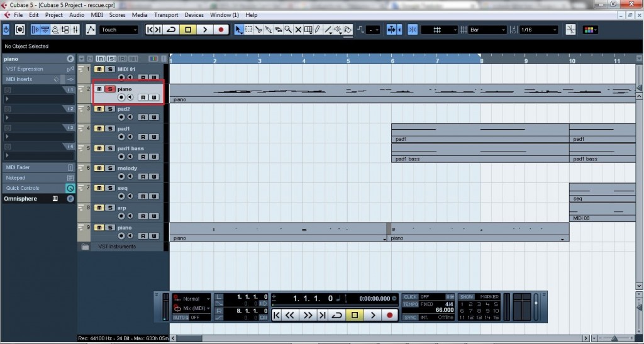This screenshot has height=344, width=644.
Task: Toggle Show Overview button
Action: point(55,30)
